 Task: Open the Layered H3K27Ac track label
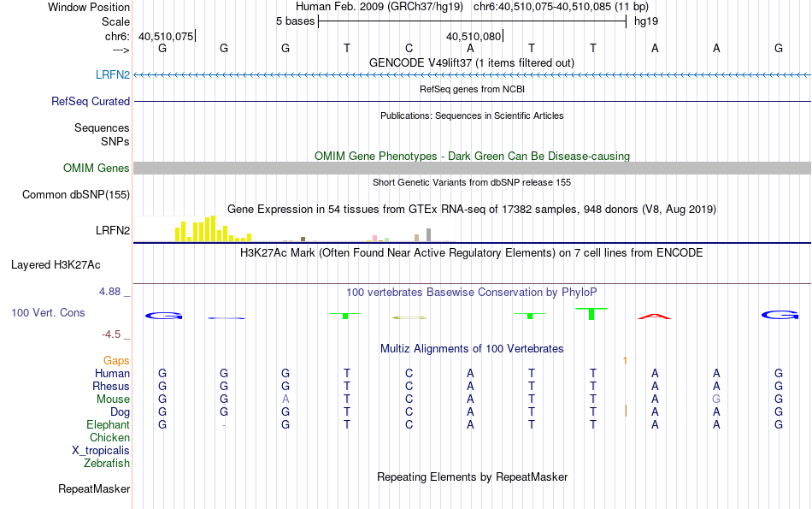(56, 265)
